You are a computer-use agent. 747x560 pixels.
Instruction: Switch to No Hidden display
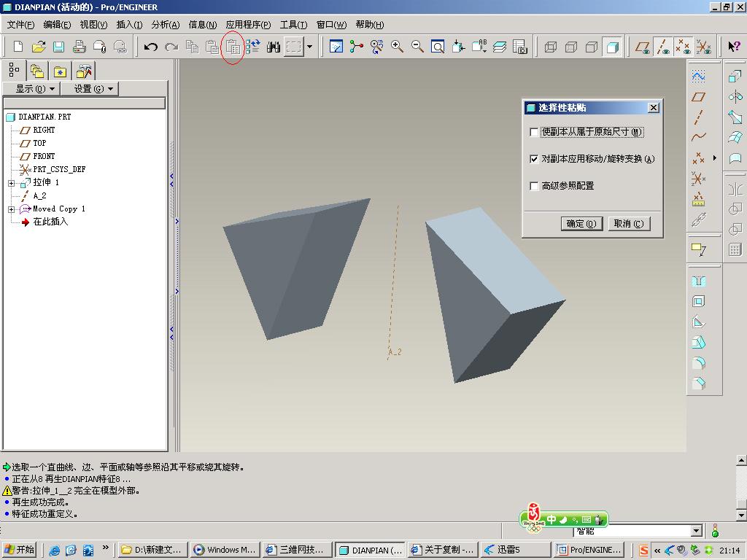coord(592,47)
